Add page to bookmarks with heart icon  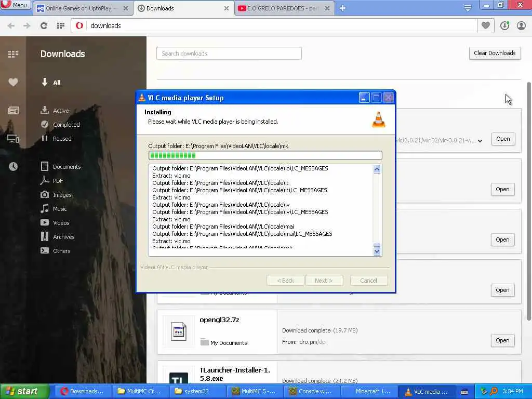click(486, 25)
